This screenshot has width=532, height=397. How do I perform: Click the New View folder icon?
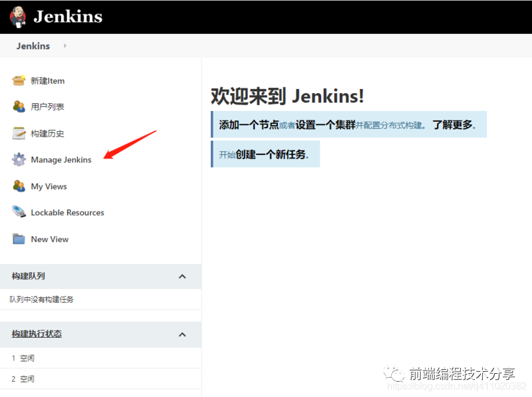click(19, 239)
